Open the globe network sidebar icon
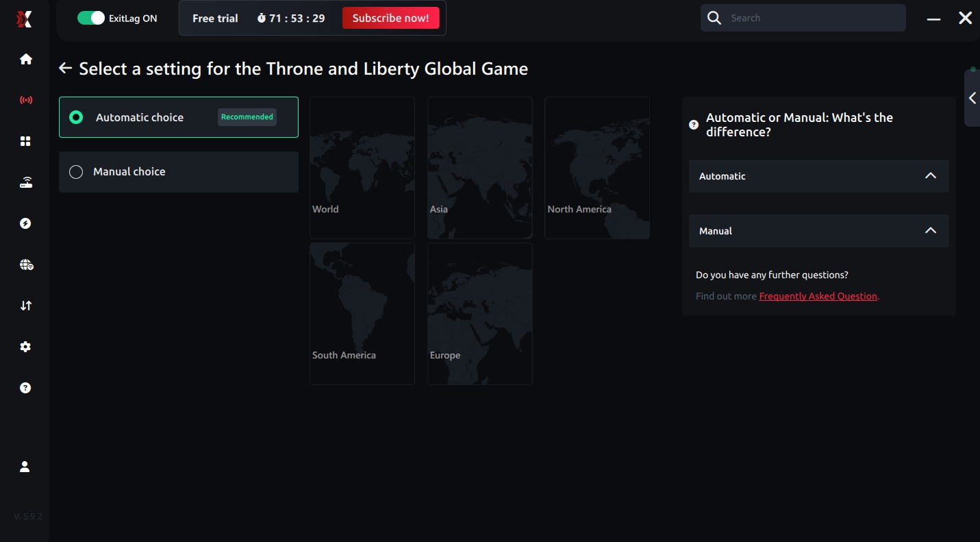The image size is (980, 542). click(x=26, y=264)
